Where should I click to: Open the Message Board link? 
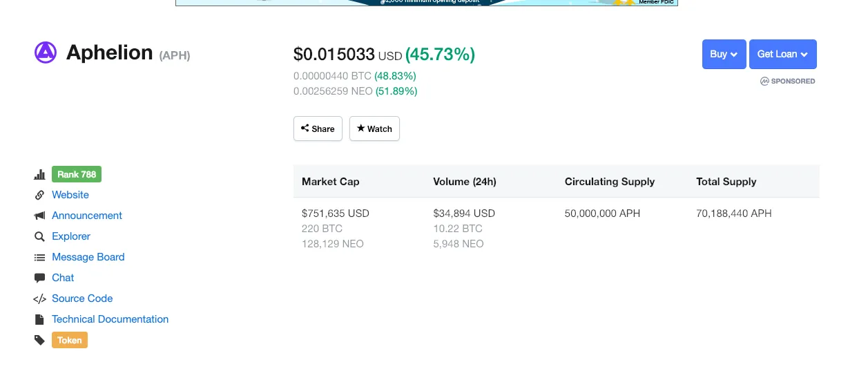point(88,257)
